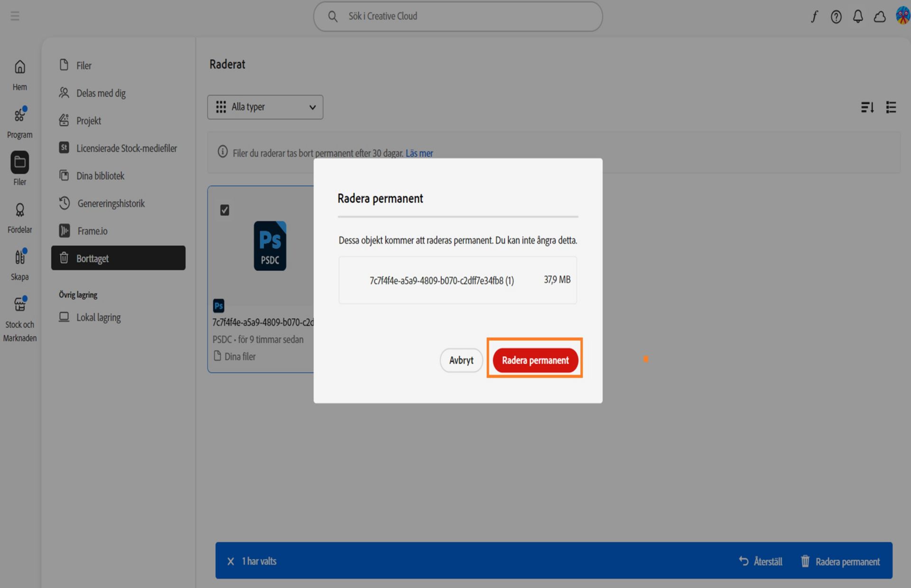Viewport: 911px width, 588px height.
Task: Switch to list view icon
Action: click(891, 107)
